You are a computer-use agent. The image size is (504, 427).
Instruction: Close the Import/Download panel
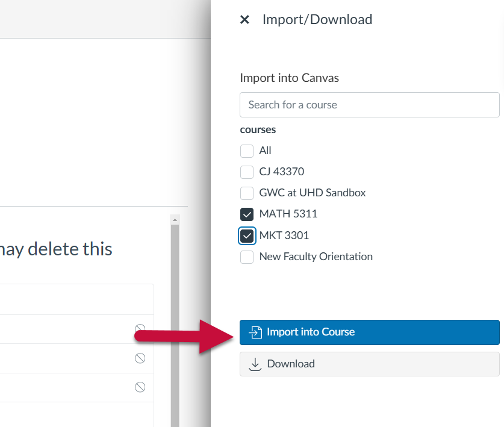click(244, 20)
